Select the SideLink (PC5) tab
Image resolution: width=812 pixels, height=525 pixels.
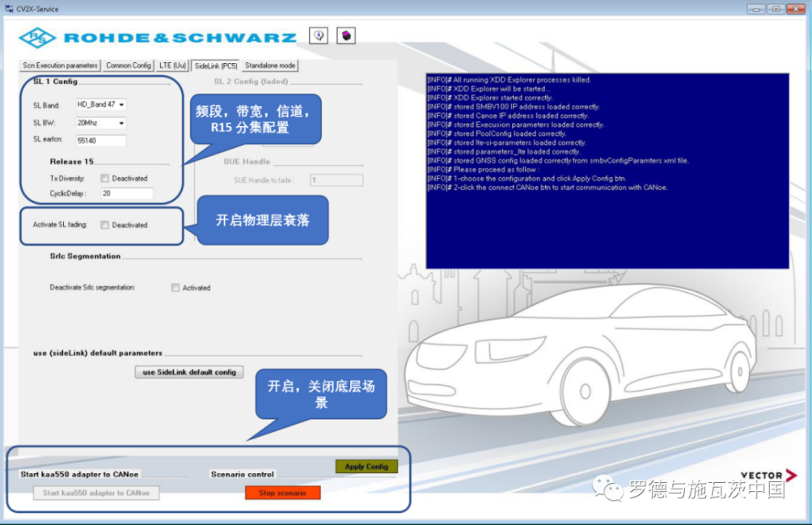[215, 66]
